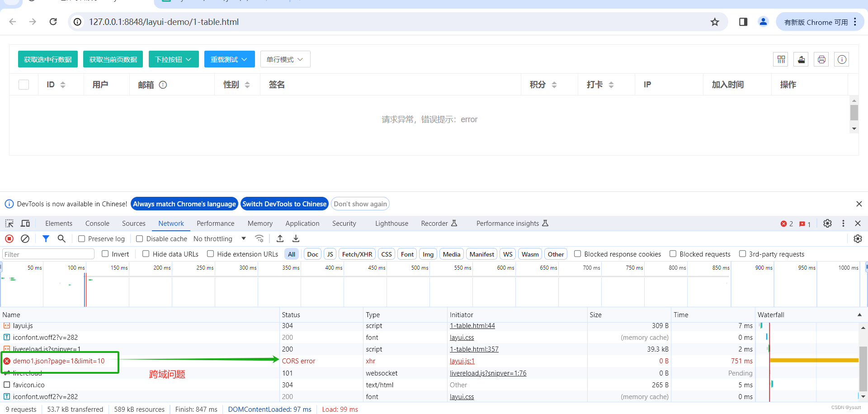Switch to the Lighthouse tab
This screenshot has height=414, width=868.
[392, 224]
